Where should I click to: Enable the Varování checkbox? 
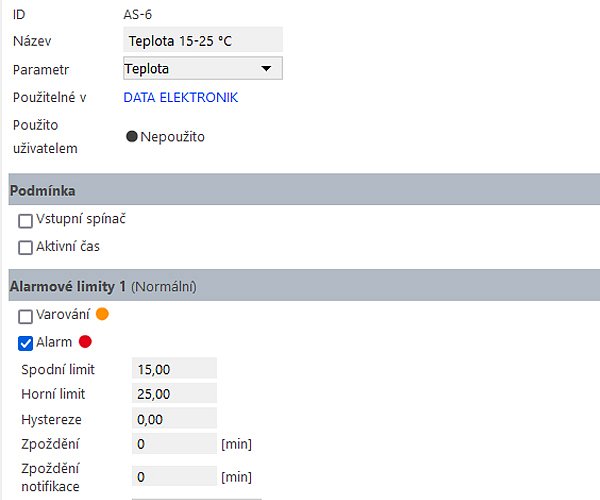26,316
